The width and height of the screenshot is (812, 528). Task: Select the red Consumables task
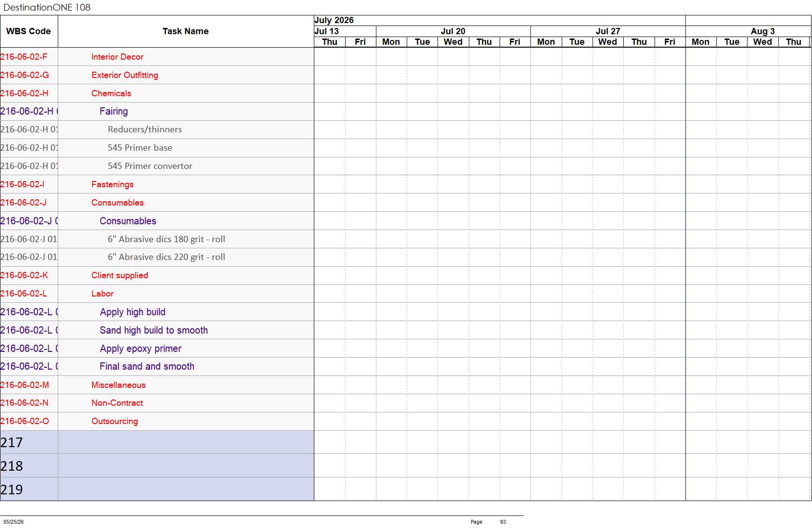(x=117, y=203)
